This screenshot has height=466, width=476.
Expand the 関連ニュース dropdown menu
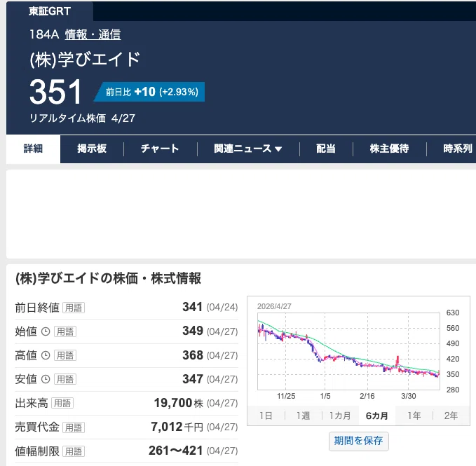pyautogui.click(x=248, y=149)
